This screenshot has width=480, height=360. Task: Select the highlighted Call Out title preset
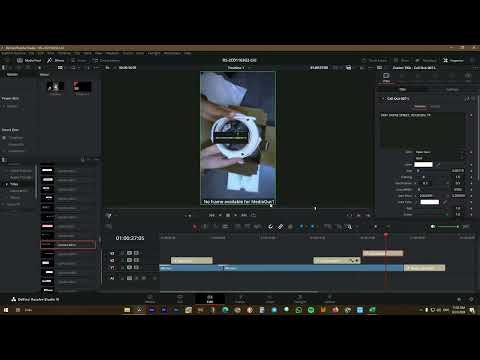coord(68,245)
